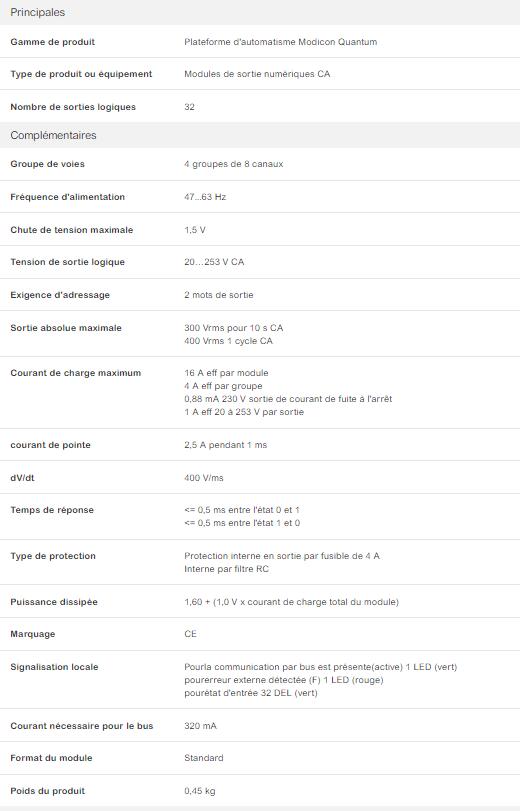Viewport: 520px width, 811px height.
Task: Select the 20...253 V CA value
Action: pyautogui.click(x=214, y=262)
